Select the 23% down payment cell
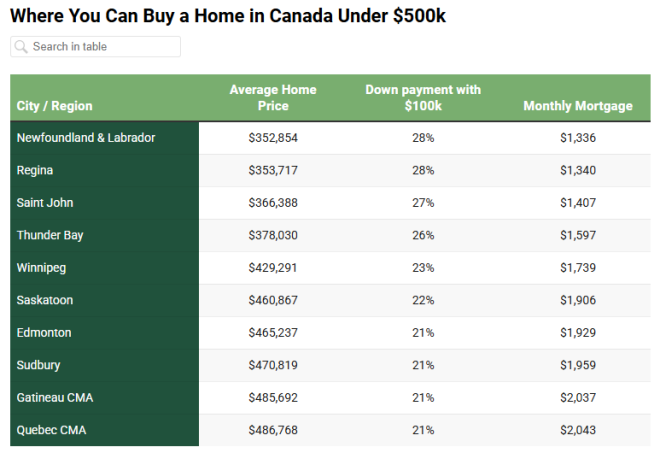 pos(423,268)
